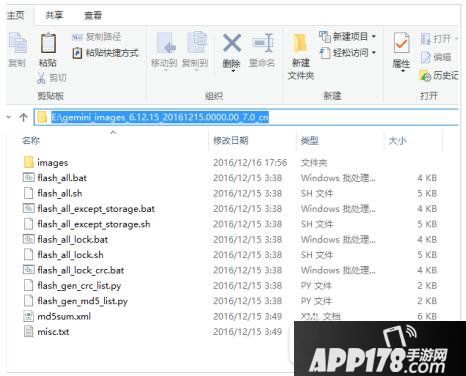
Task: Select the flash_all_lock.sh icon
Action: (29, 254)
